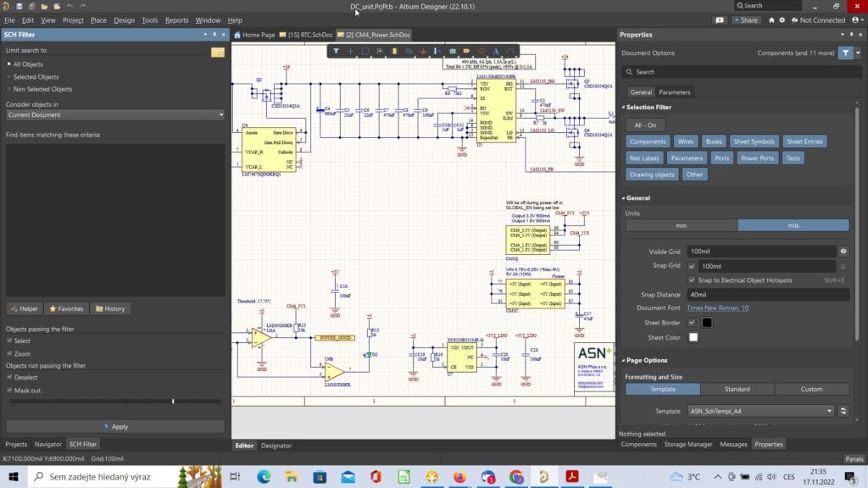This screenshot has height=488, width=868.
Task: Open the settings gear icon at top right
Action: (x=782, y=20)
